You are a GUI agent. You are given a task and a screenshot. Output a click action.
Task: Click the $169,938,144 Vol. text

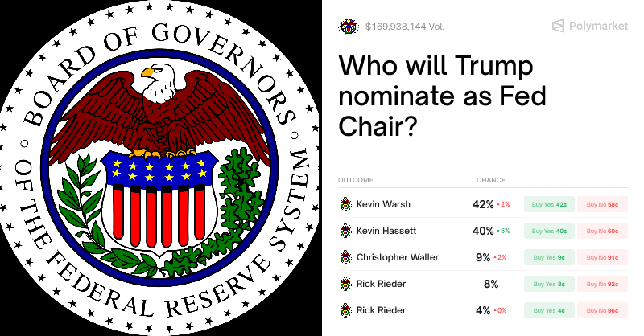(x=404, y=26)
